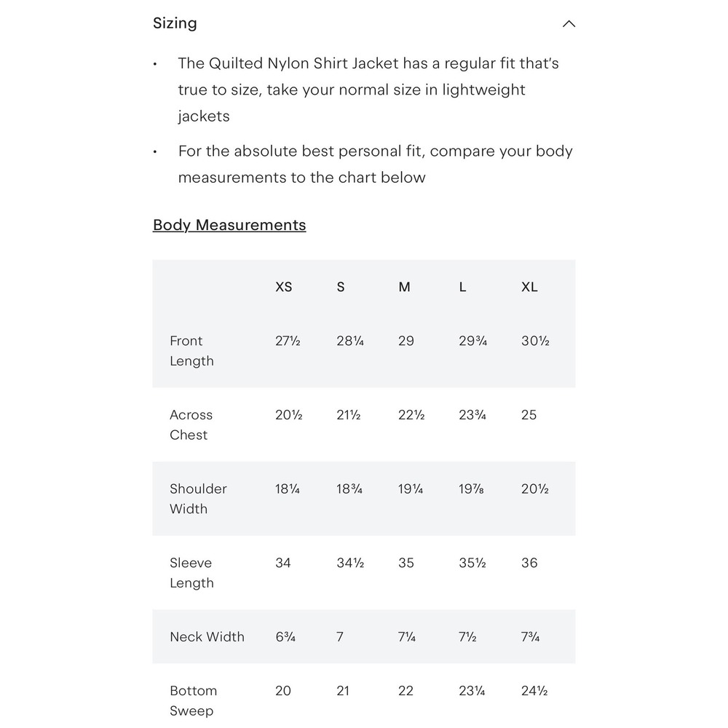Click the Sizing section heading
The width and height of the screenshot is (728, 728).
[x=175, y=23]
